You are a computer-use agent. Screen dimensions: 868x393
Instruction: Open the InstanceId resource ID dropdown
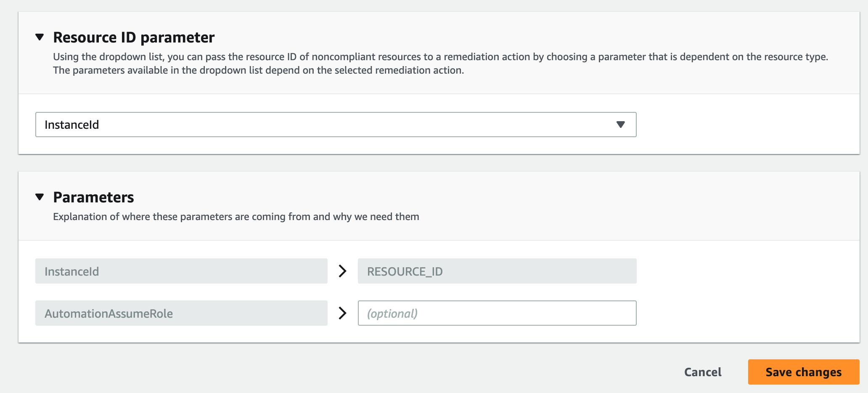(335, 125)
